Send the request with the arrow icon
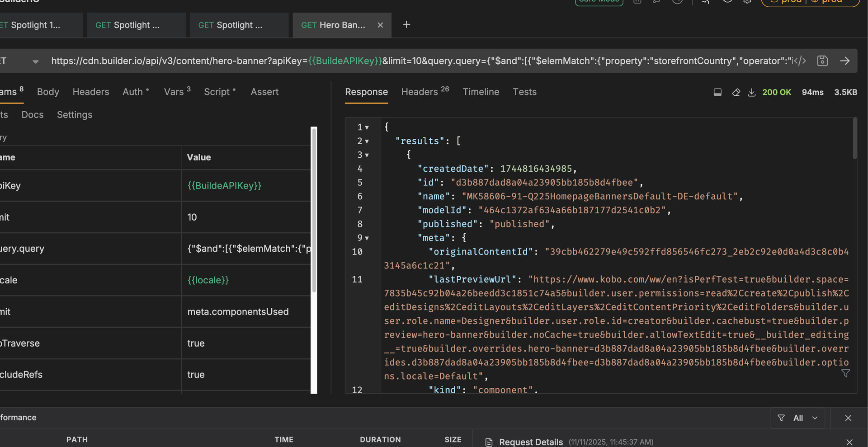 (844, 61)
